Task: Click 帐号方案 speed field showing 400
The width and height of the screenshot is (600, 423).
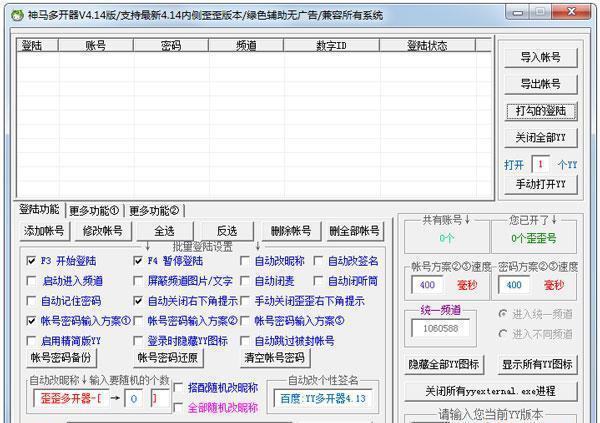Action: click(x=427, y=285)
